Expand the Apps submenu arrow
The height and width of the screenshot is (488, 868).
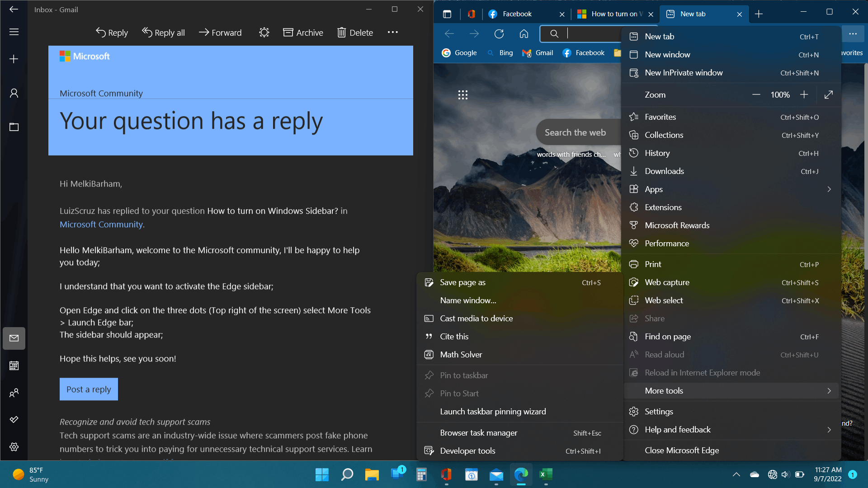coord(829,189)
